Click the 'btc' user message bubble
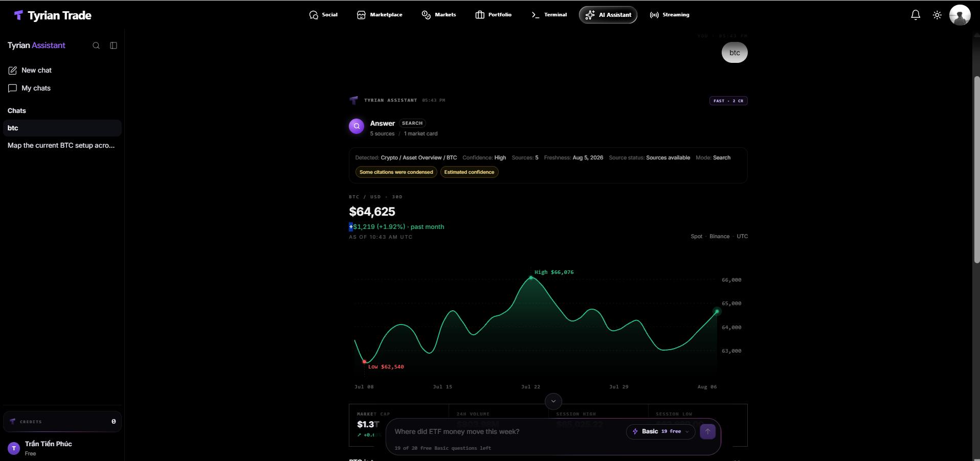 (734, 53)
